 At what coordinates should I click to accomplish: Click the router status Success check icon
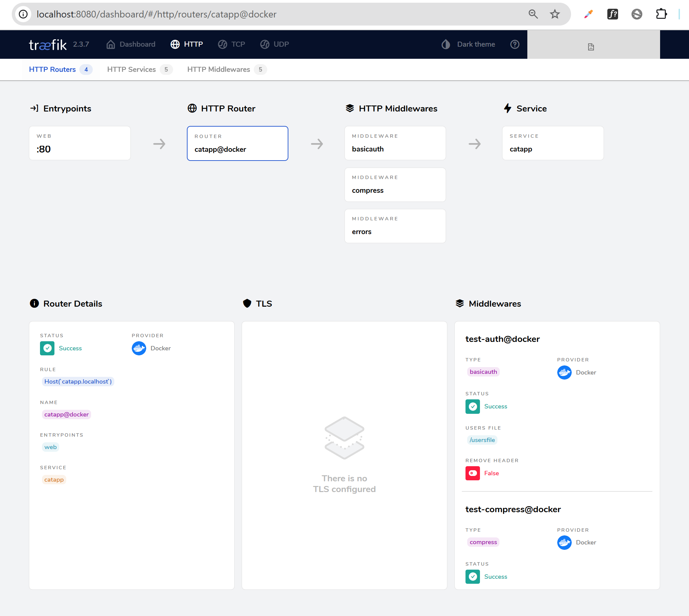47,348
